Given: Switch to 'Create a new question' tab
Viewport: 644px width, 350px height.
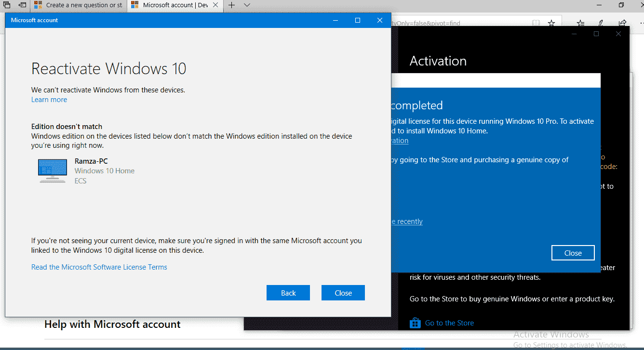Looking at the screenshot, I should pyautogui.click(x=79, y=5).
